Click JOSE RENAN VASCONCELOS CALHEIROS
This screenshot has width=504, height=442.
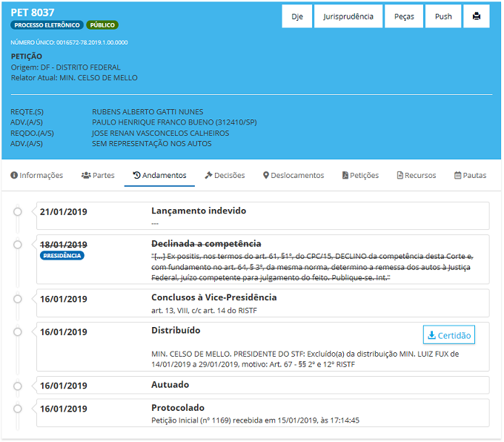[x=160, y=133]
